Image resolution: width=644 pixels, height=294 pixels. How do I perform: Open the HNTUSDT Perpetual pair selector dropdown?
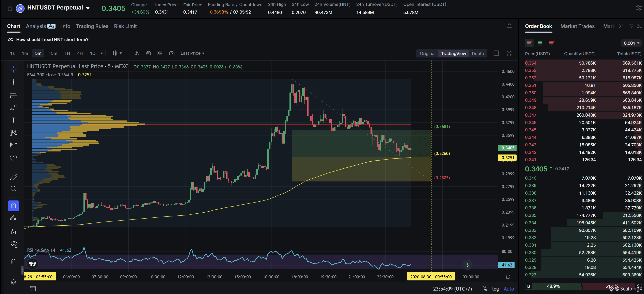coord(88,8)
